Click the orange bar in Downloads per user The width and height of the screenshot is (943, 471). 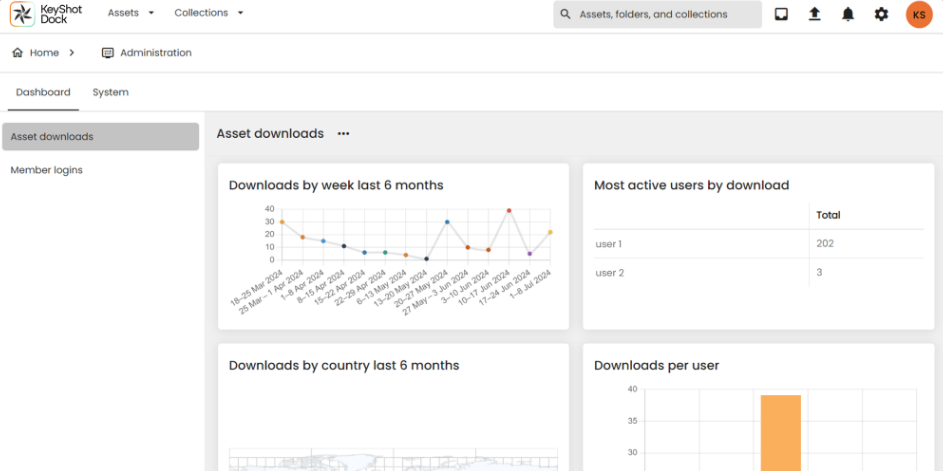tap(780, 430)
